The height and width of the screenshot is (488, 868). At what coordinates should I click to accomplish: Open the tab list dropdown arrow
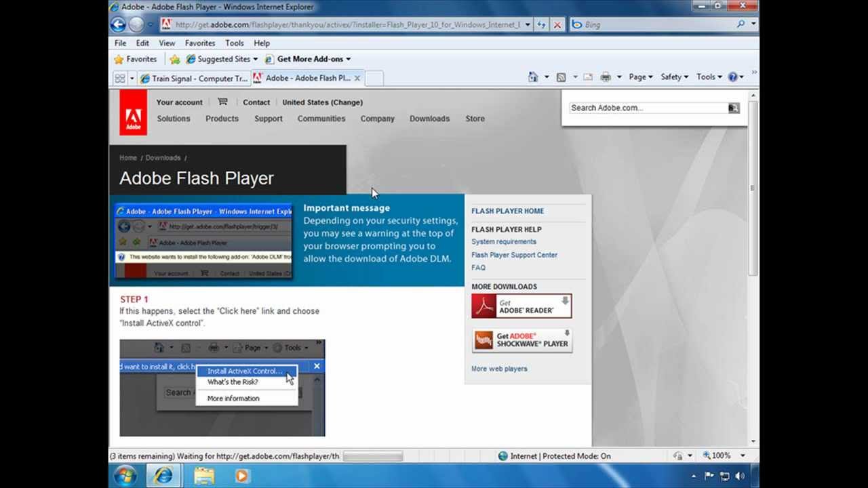pyautogui.click(x=132, y=78)
